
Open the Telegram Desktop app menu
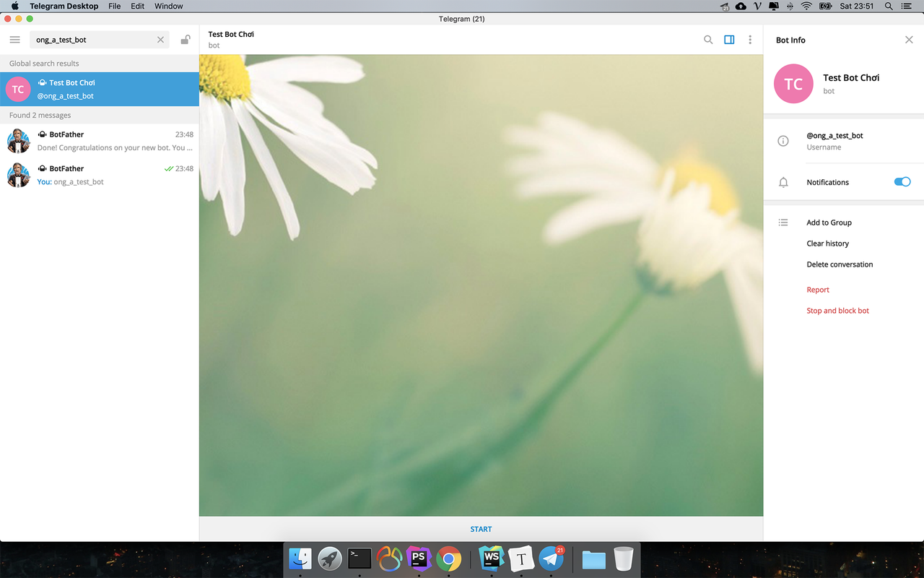(x=64, y=6)
